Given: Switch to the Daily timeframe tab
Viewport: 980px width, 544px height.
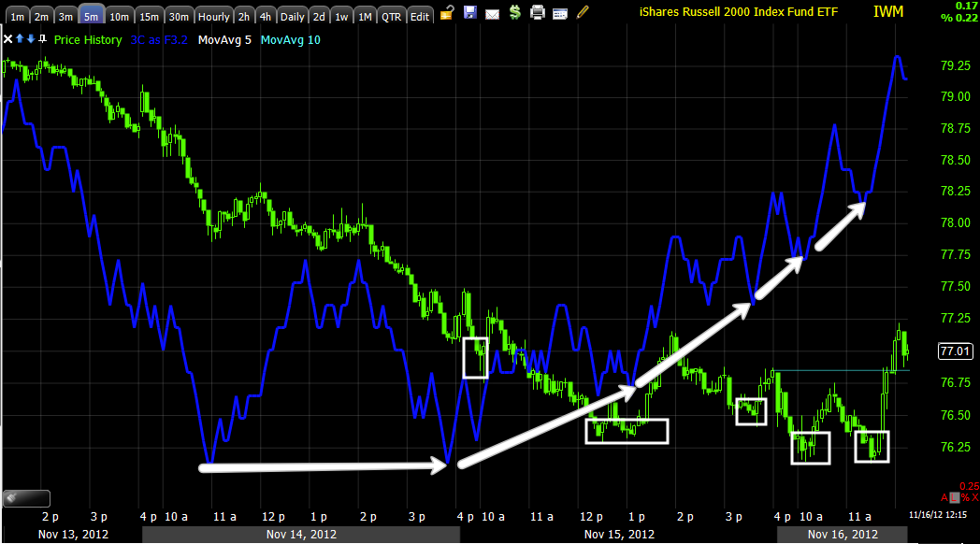Looking at the screenshot, I should [292, 16].
